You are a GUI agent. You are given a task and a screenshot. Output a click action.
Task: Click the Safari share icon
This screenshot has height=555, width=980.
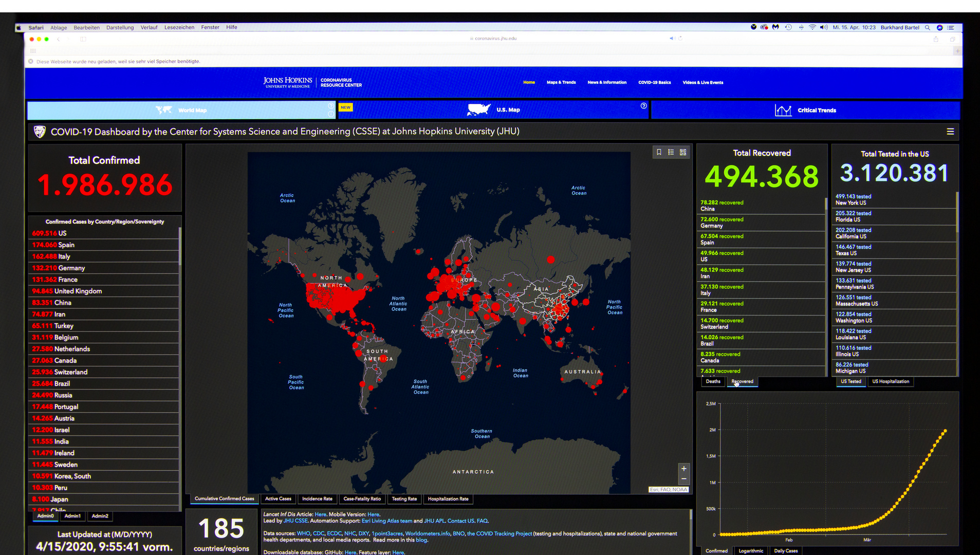click(x=936, y=39)
